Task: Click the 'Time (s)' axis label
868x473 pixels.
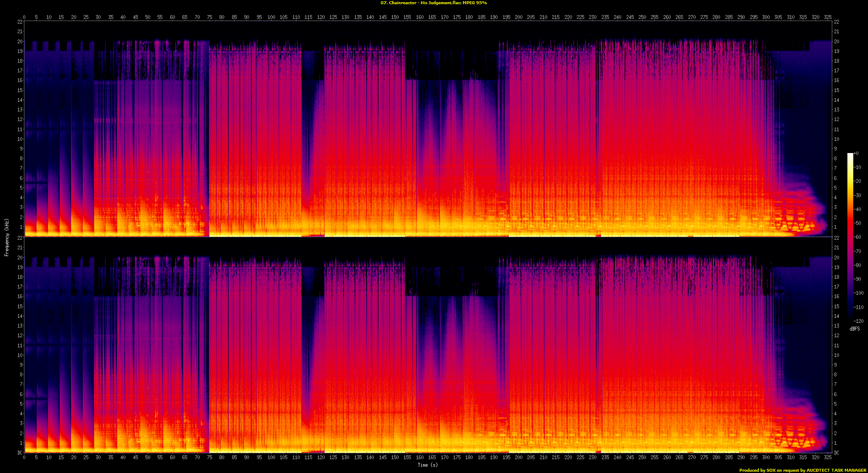Action: 427,465
